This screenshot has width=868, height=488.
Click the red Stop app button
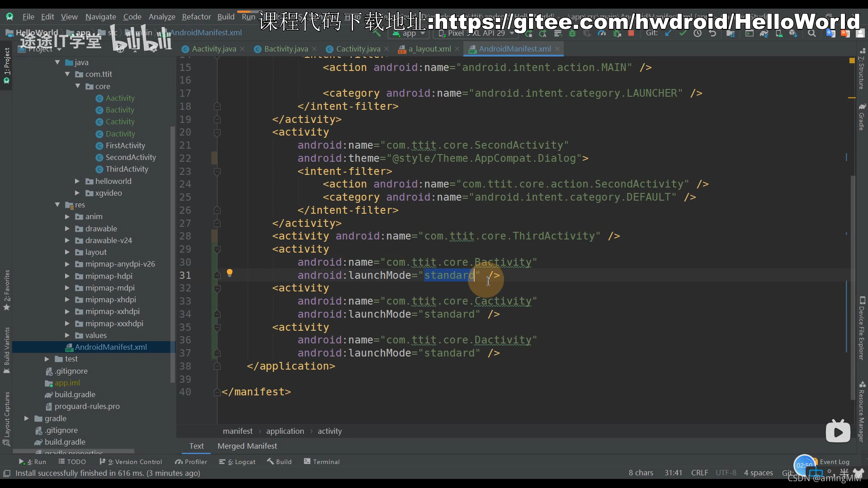631,33
